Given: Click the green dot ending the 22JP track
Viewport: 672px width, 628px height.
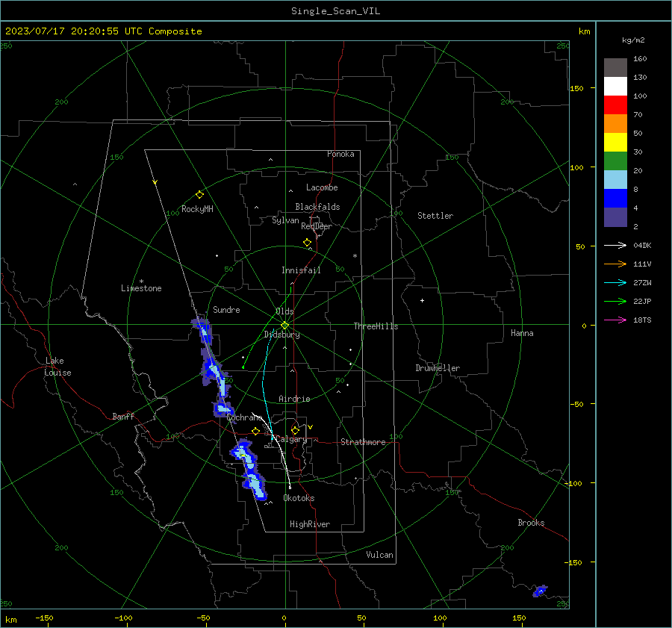Looking at the screenshot, I should pos(243,367).
